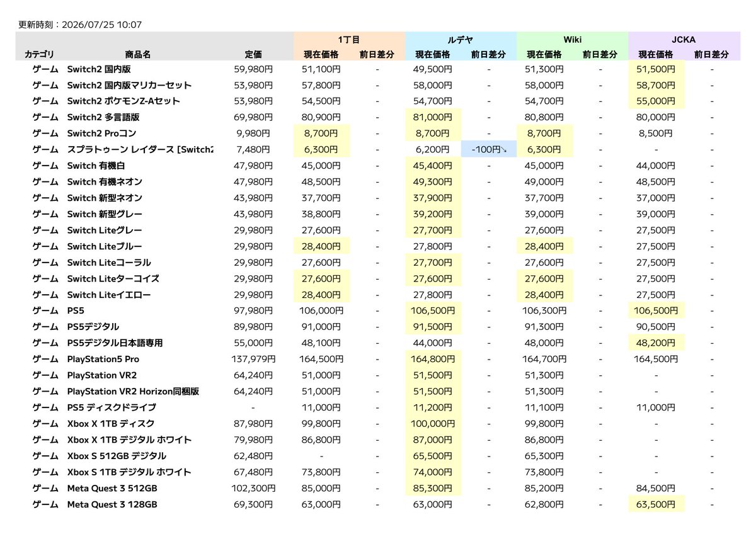
Task: Select product name PS5
Action: pyautogui.click(x=76, y=310)
